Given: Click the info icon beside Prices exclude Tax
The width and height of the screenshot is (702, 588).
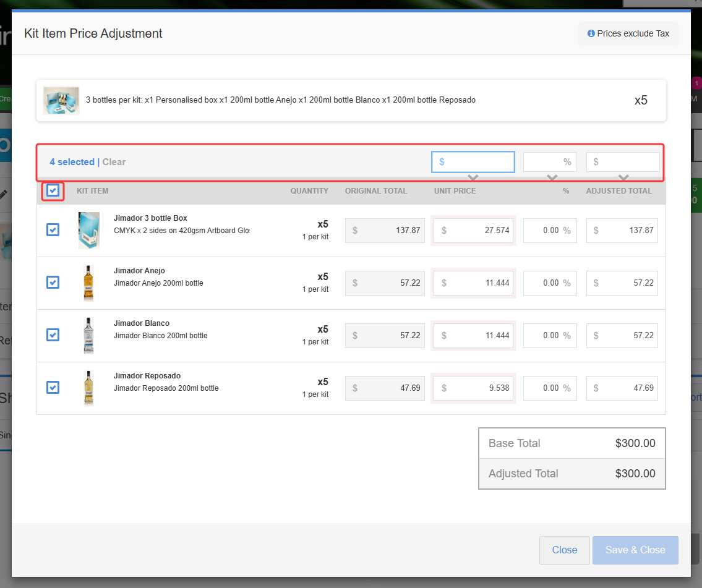Looking at the screenshot, I should 591,33.
